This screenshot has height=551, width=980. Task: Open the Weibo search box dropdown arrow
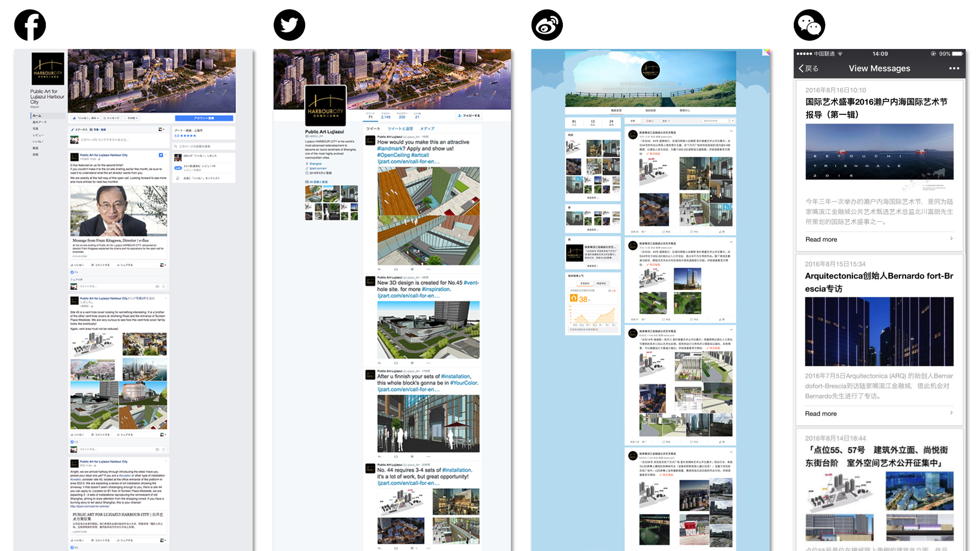point(733,121)
